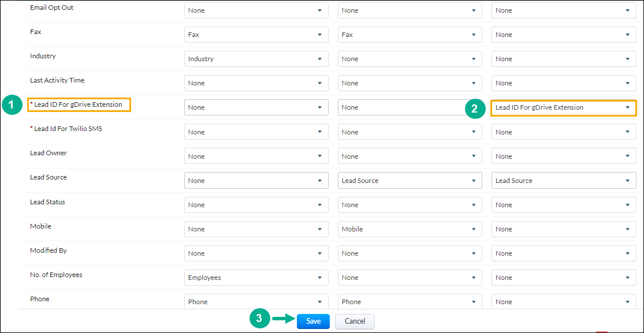
Task: Click the Lead Status field label
Action: tap(47, 202)
